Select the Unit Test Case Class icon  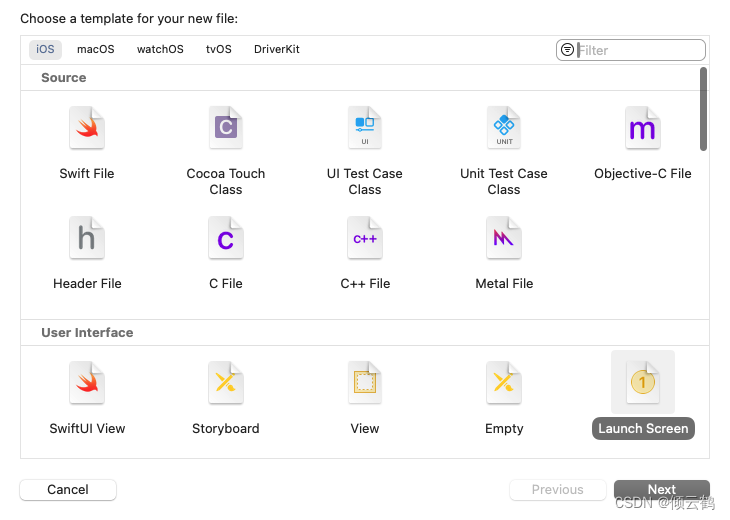click(504, 128)
